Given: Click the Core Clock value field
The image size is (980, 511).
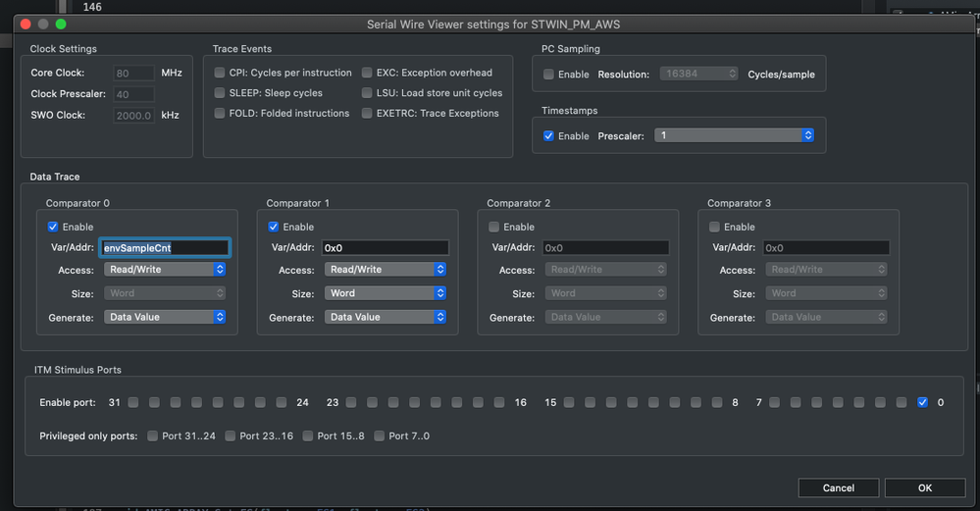Looking at the screenshot, I should pos(133,74).
